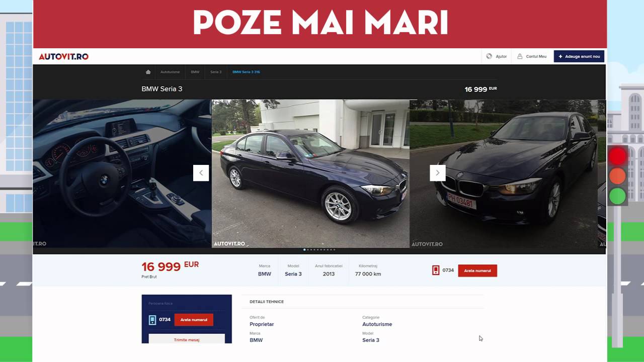
Task: Open BMW breadcrumb link
Action: pos(195,72)
